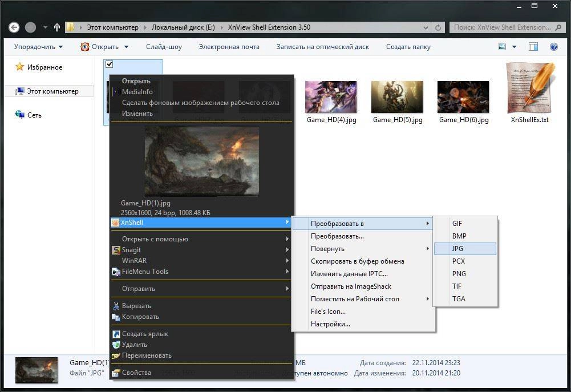Open the Help icon
Viewport: 571px width, 392px height.
(553, 47)
